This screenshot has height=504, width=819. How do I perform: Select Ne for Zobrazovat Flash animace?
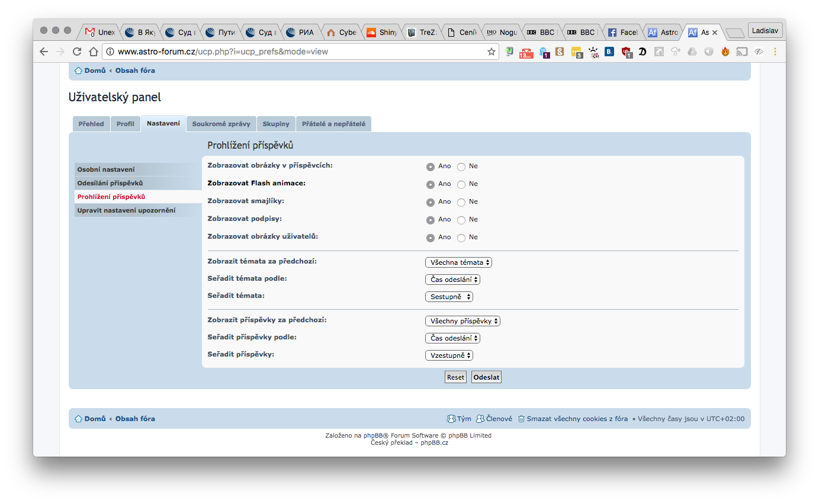[461, 184]
